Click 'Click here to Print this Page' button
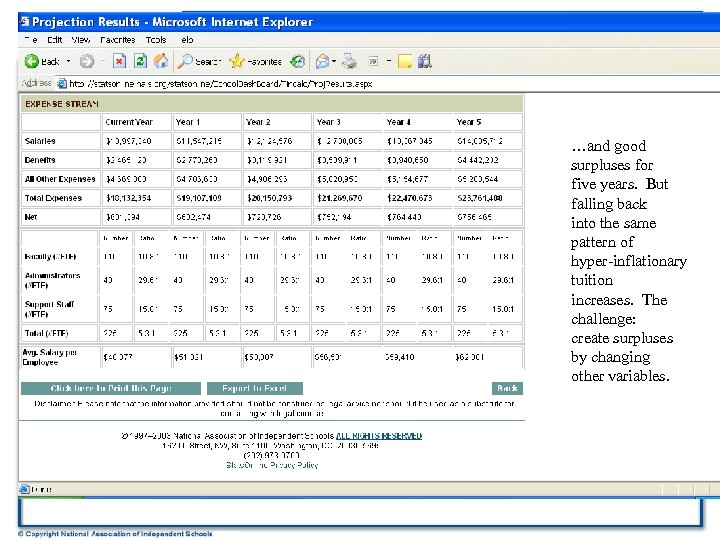The height and width of the screenshot is (540, 720). coord(111,388)
